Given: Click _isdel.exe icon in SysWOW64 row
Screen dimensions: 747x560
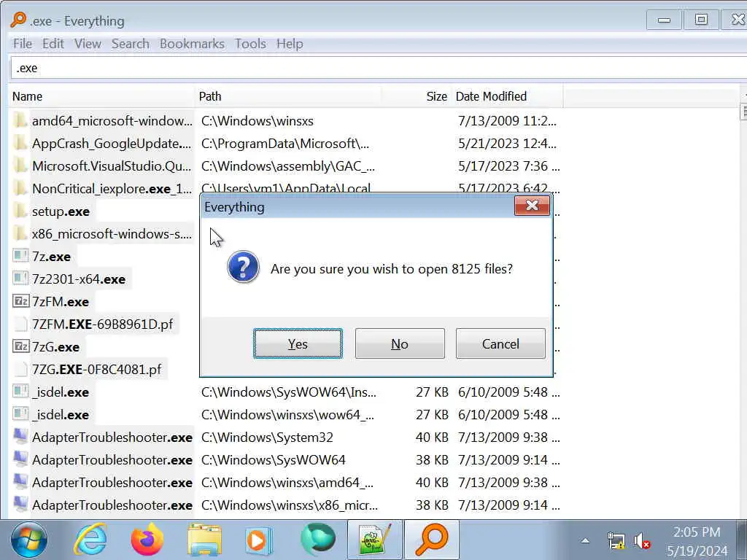Looking at the screenshot, I should 20,392.
